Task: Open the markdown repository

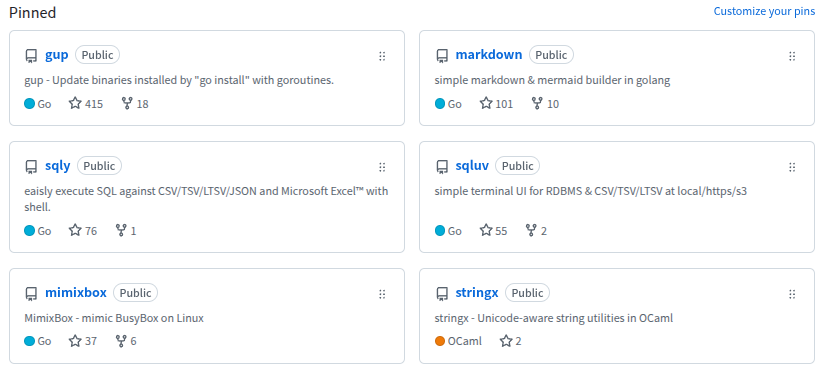Action: 489,55
